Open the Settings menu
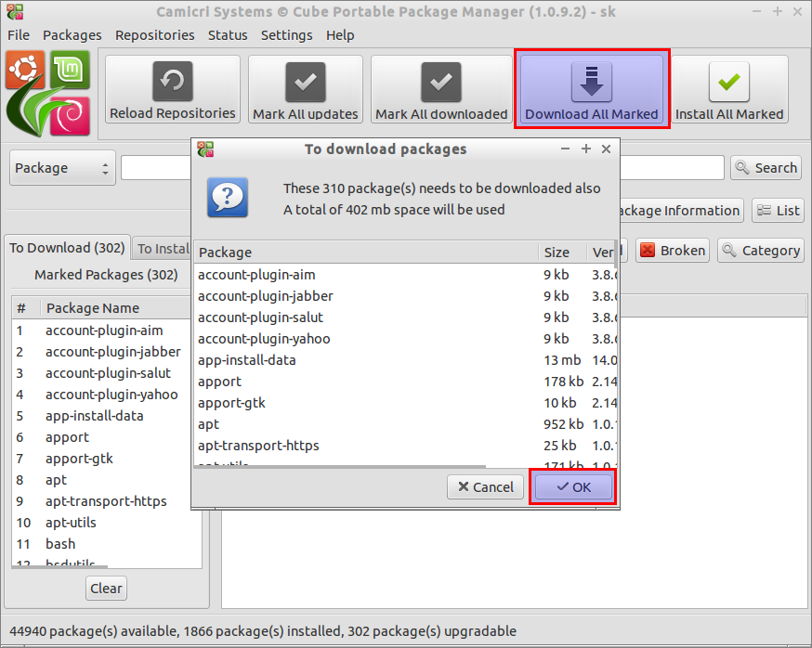 (x=286, y=35)
